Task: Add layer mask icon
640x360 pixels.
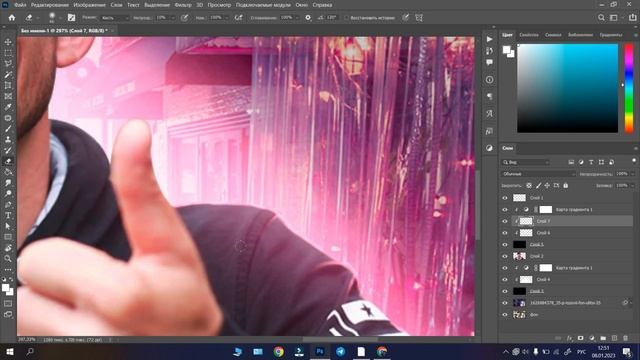Action: click(x=580, y=338)
